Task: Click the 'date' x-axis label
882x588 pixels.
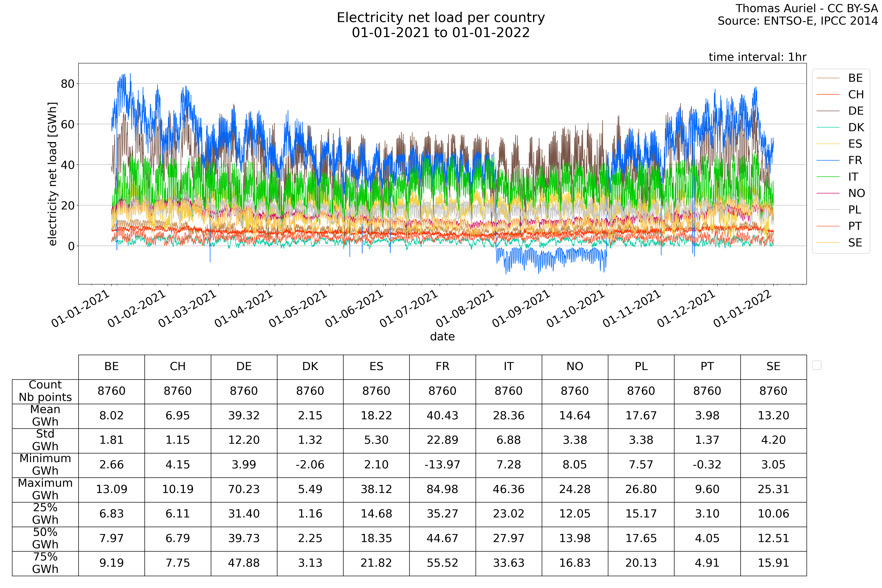Action: click(x=442, y=336)
